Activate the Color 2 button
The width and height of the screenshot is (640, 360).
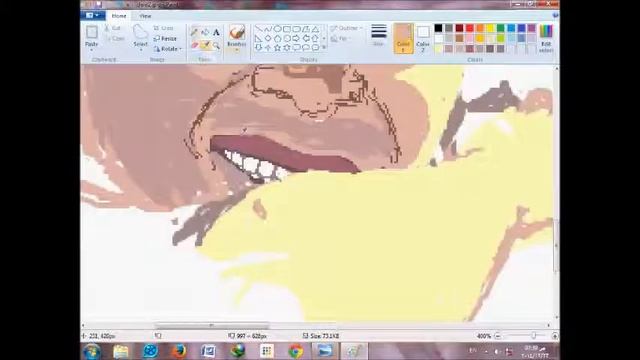423,38
